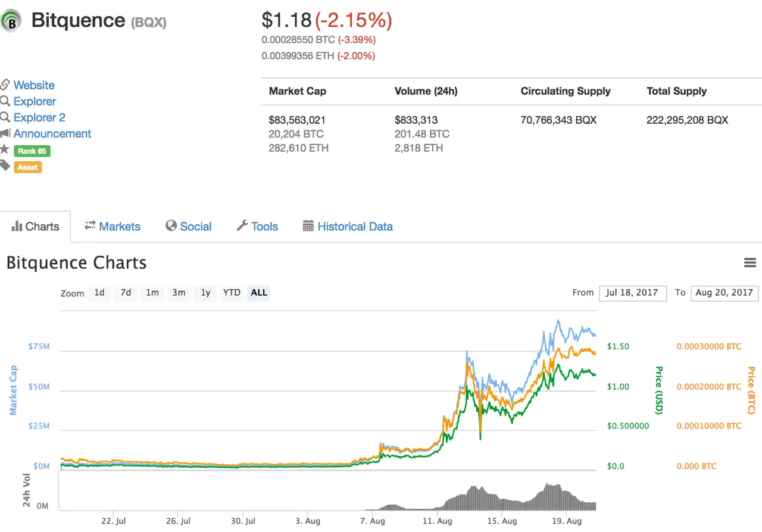Viewport: 762px width, 532px height.
Task: Click the tag icon beside Asset
Action: 5,165
